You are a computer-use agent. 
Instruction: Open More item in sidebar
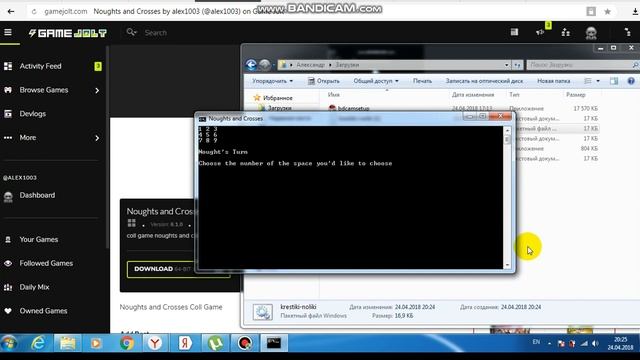(28, 138)
